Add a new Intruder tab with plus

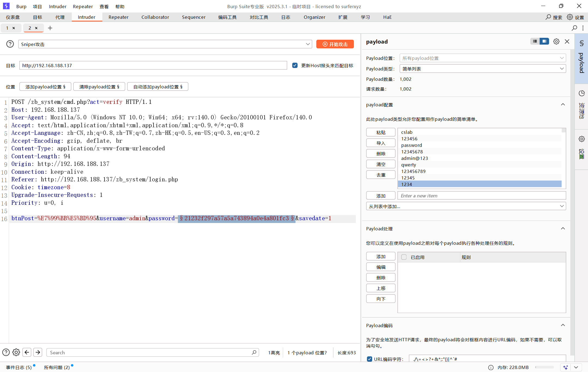(50, 28)
